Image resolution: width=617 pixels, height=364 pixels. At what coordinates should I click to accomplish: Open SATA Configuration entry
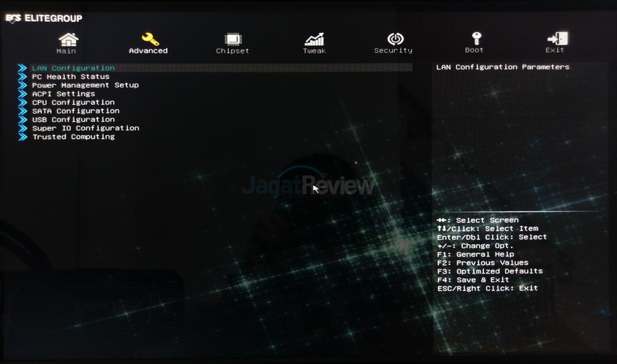75,111
